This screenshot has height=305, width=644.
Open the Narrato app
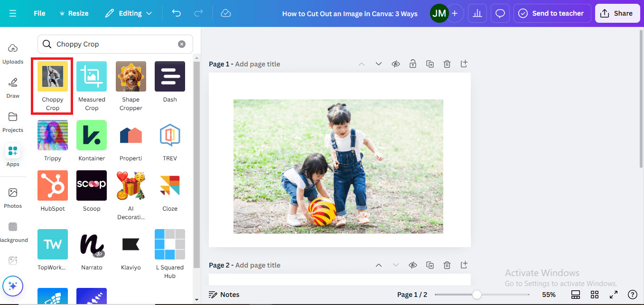pyautogui.click(x=92, y=250)
